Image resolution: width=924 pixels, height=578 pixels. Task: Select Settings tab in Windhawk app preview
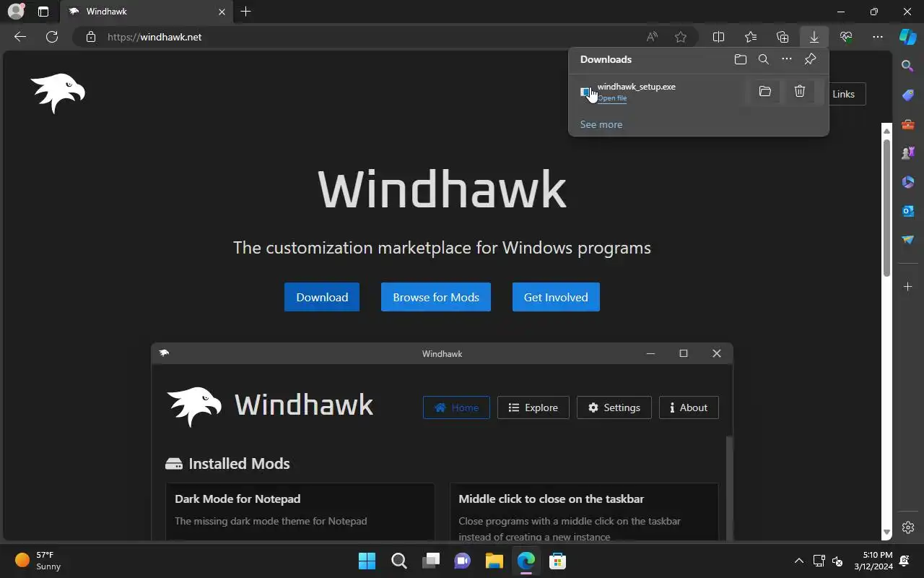tap(614, 407)
